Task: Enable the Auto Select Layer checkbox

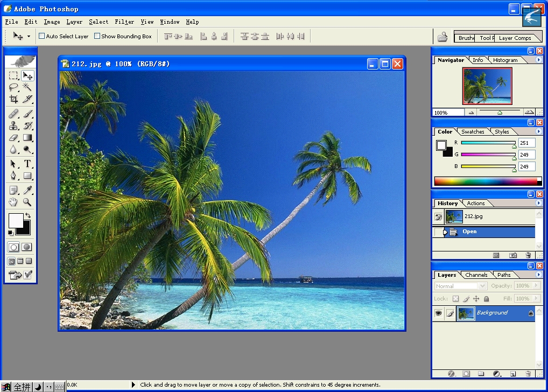Action: (x=42, y=36)
